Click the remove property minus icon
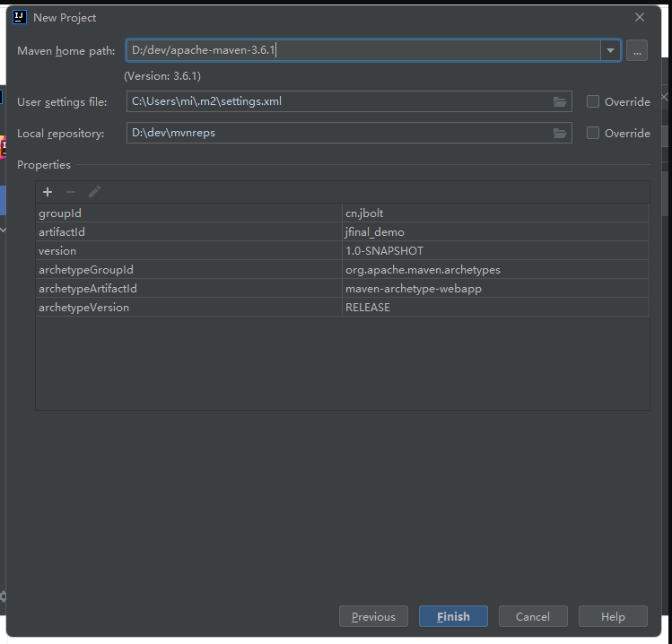Screen dimensions: 672x644 click(71, 192)
